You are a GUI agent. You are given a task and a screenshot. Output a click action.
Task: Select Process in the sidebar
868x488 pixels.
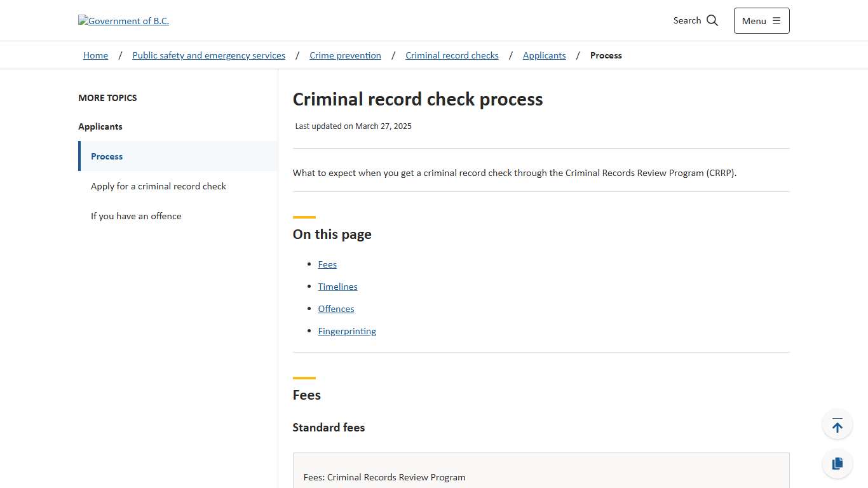click(x=107, y=156)
